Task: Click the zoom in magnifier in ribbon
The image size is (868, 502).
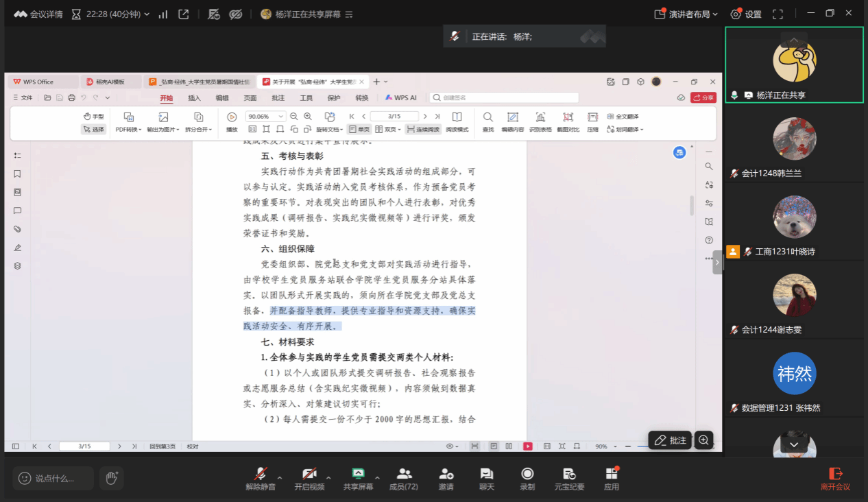Action: 308,117
